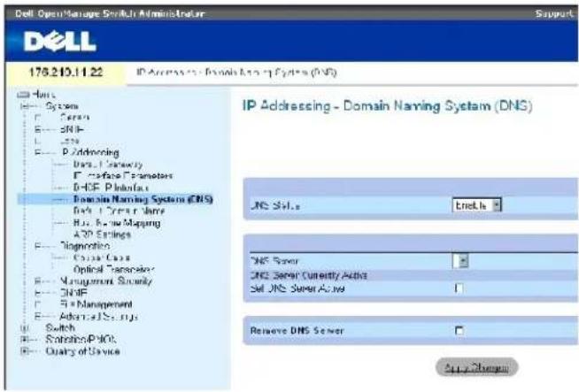Expand the Management Security node

pos(38,281)
